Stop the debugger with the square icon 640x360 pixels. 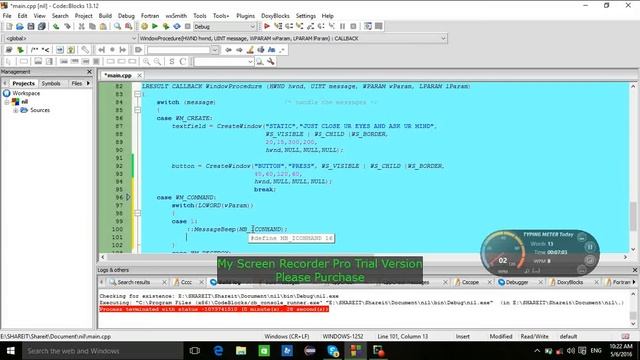353,27
